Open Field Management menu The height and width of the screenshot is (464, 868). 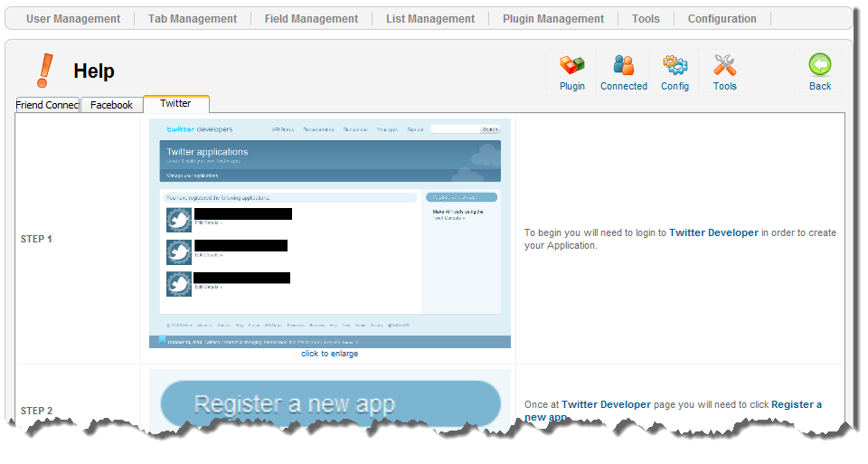(x=311, y=19)
